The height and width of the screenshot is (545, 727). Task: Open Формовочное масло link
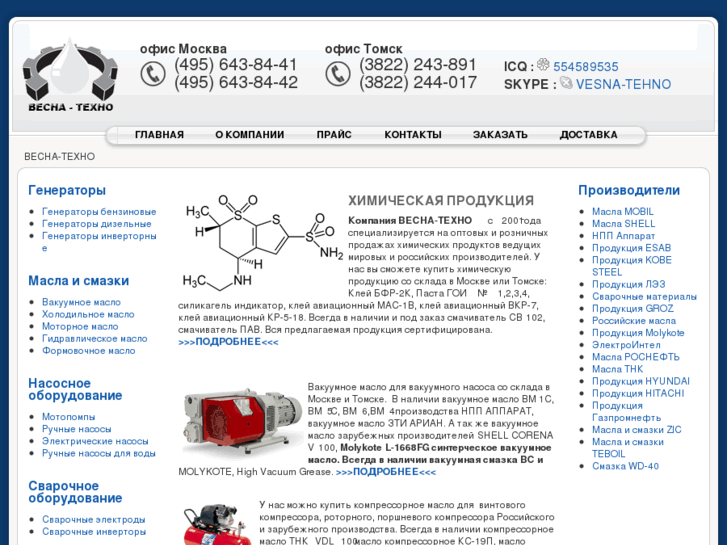pos(89,351)
